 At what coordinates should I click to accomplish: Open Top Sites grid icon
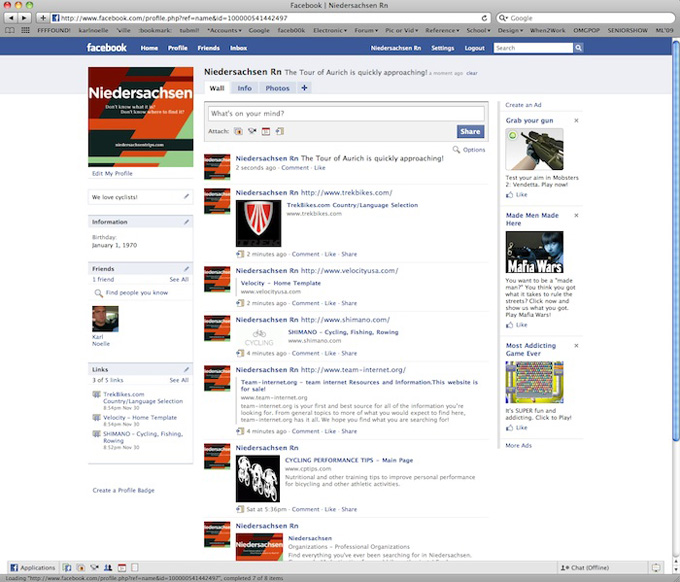(26, 30)
